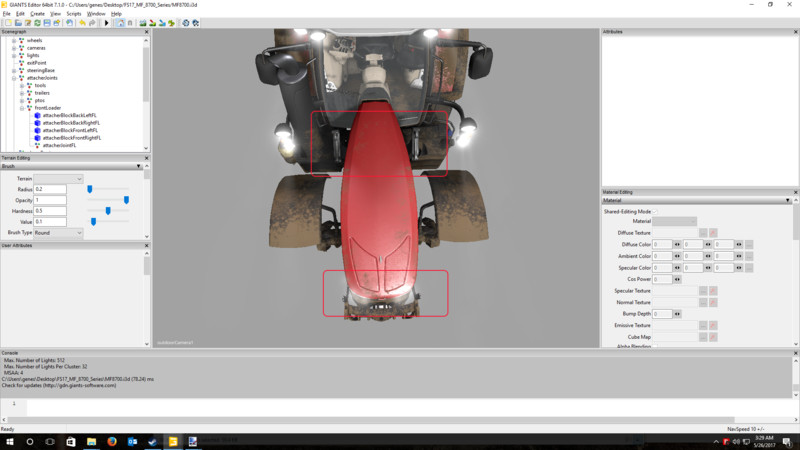This screenshot has height=450, width=800.
Task: Close the Scenegraph panel
Action: (x=146, y=32)
